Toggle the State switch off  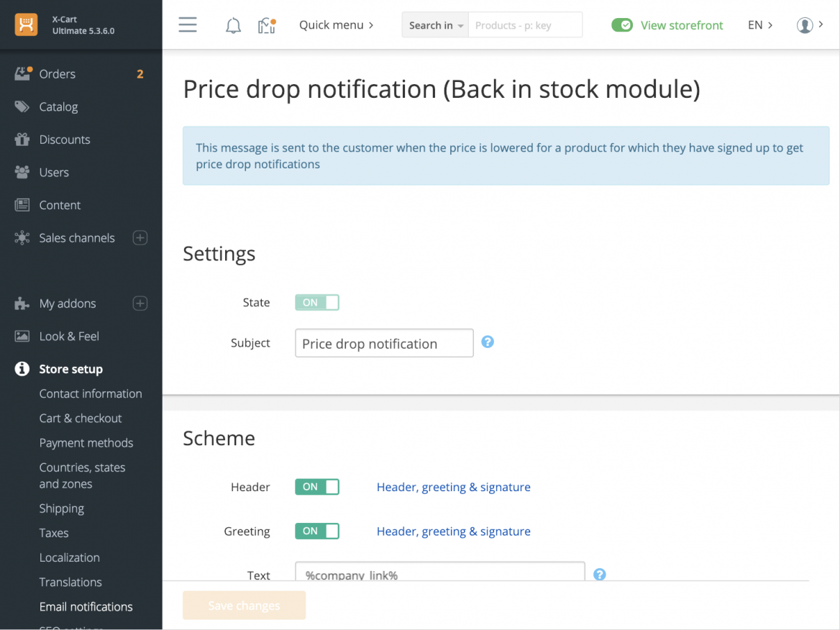316,302
